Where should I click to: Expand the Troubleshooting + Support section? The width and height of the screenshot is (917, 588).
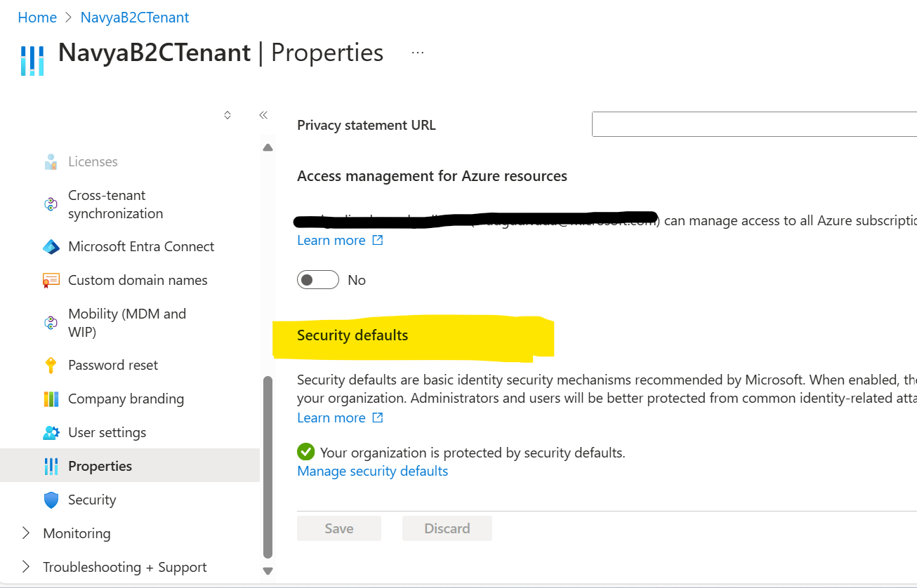(x=26, y=567)
